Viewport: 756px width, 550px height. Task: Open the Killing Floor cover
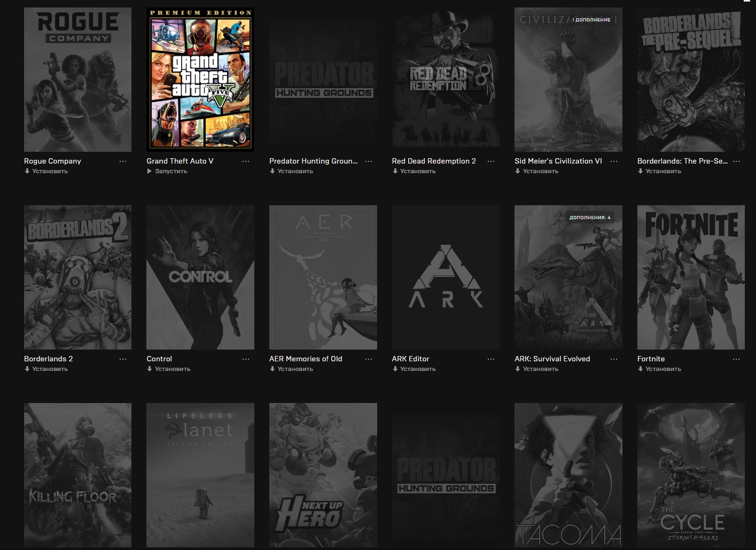77,475
